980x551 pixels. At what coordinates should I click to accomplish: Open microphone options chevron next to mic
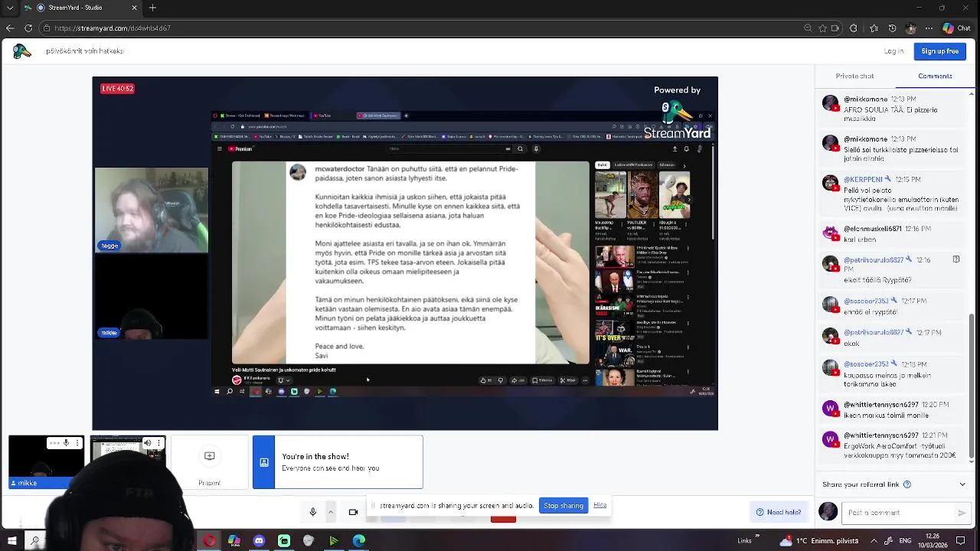tap(331, 512)
